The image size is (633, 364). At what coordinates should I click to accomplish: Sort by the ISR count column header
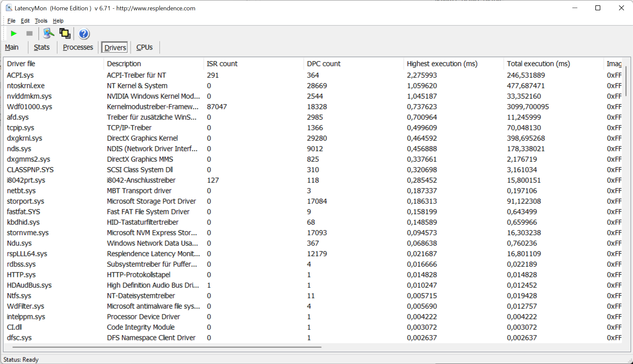click(222, 64)
